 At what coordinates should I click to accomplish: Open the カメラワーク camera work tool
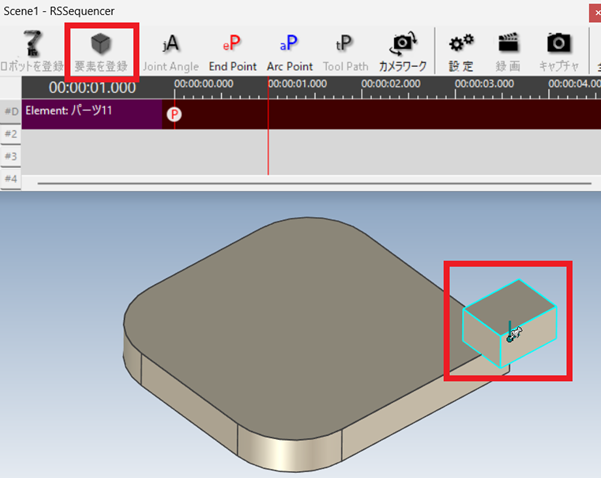coord(403,50)
